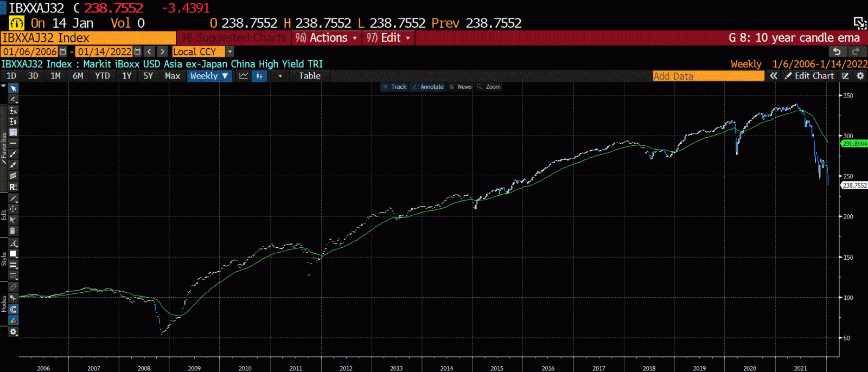Select the arrow pointer tool in sidebar

tap(14, 88)
